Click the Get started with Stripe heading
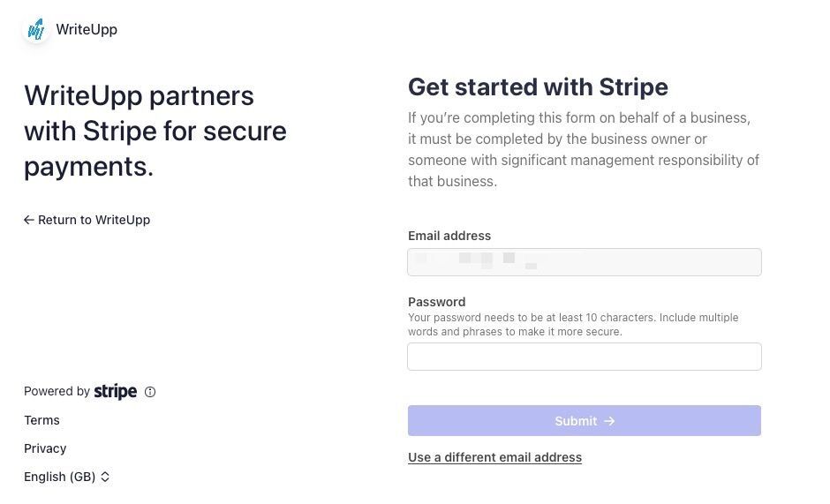 538,87
